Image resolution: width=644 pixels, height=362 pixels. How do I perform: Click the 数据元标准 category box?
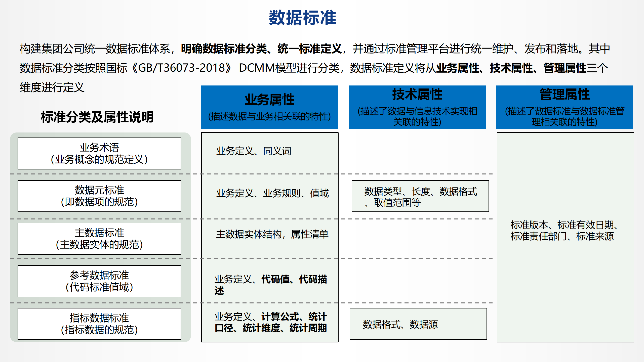click(99, 196)
